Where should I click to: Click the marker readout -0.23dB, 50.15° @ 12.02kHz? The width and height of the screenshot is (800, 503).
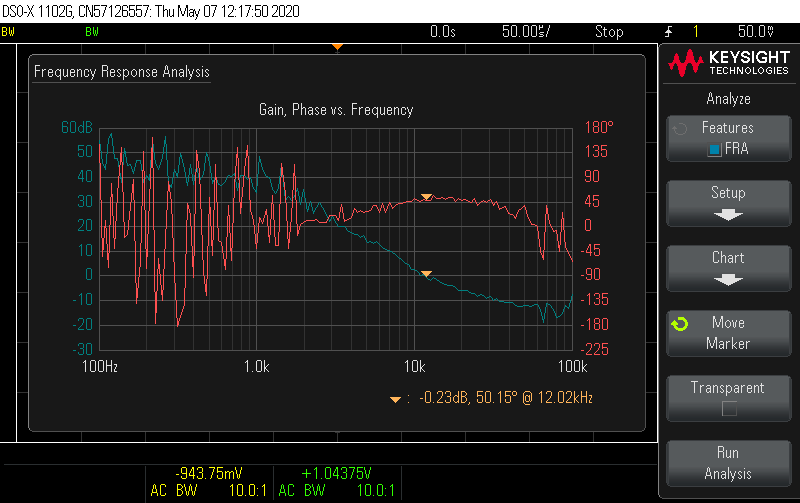pyautogui.click(x=506, y=397)
